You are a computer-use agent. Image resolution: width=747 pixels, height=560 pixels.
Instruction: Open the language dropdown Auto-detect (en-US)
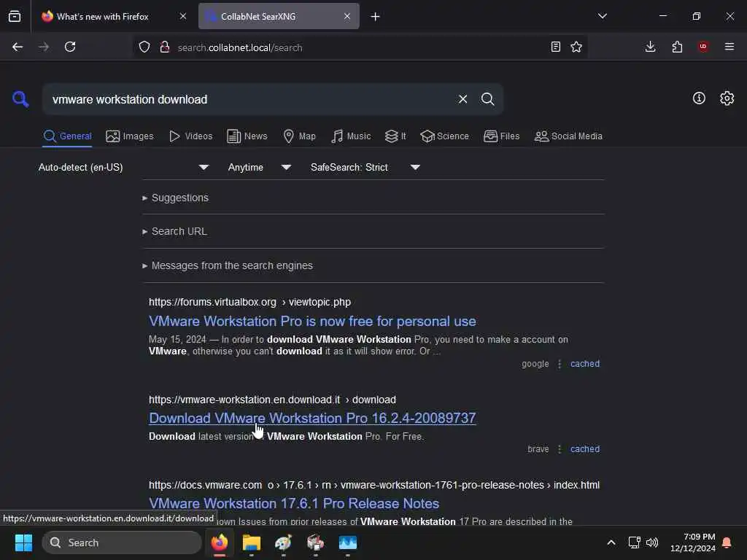click(x=124, y=167)
